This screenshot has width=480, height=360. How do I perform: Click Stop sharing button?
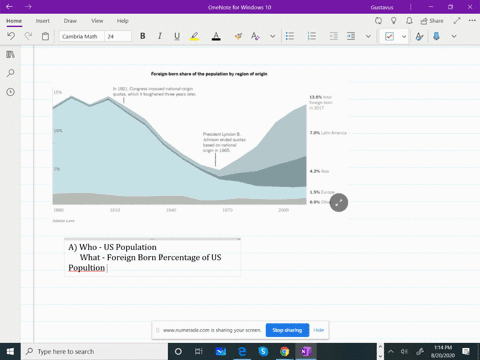pyautogui.click(x=287, y=330)
